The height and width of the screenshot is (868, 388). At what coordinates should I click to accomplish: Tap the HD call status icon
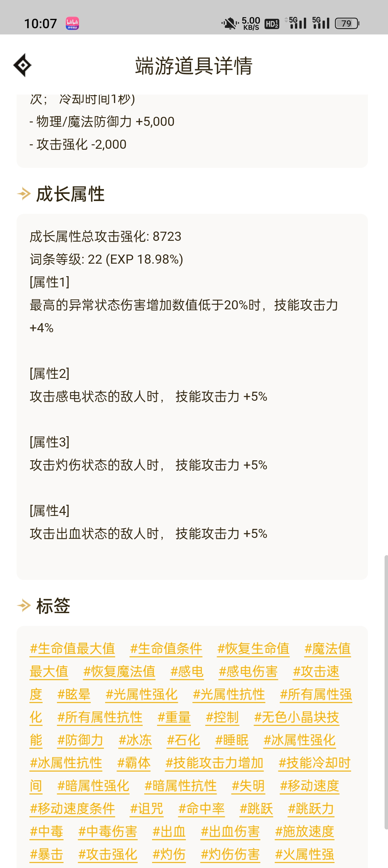pos(272,24)
